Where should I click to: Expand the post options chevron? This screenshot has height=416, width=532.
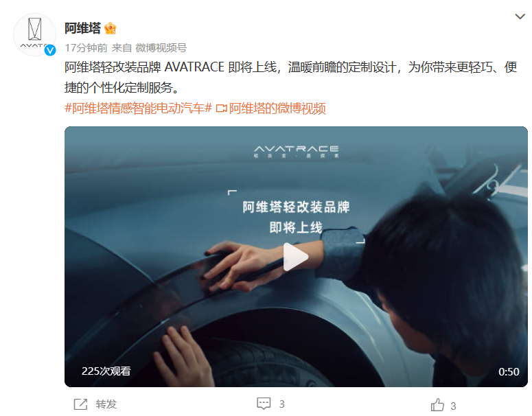pyautogui.click(x=520, y=16)
